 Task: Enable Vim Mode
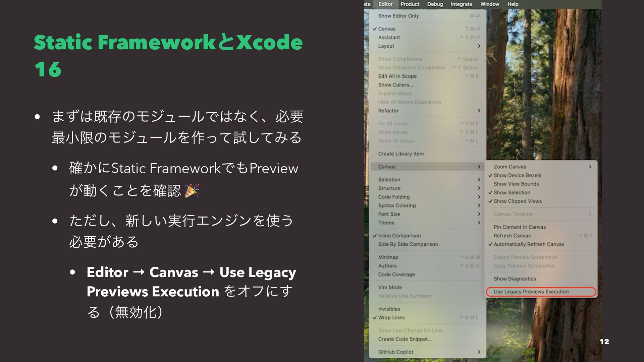(x=427, y=288)
